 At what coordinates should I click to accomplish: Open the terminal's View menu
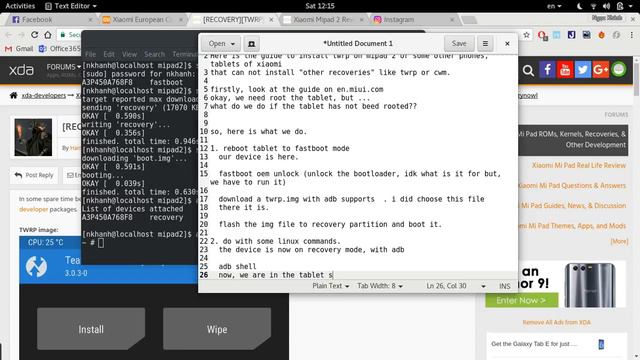pos(129,54)
